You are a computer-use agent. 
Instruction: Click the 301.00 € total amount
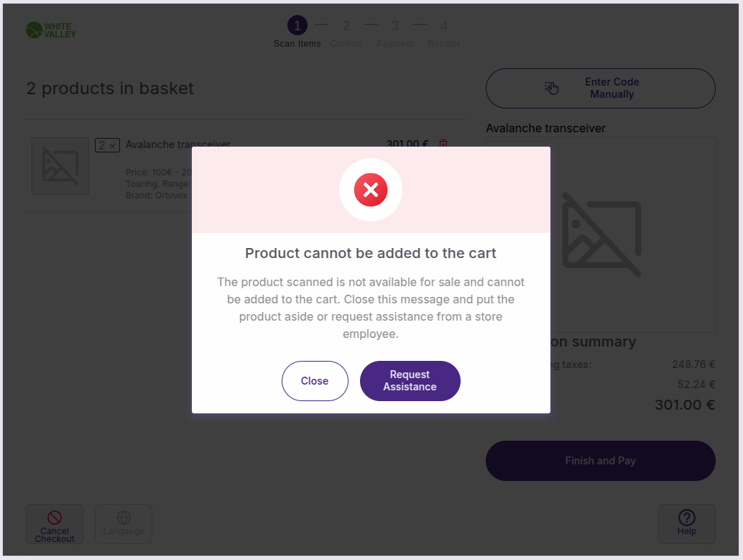pos(684,405)
